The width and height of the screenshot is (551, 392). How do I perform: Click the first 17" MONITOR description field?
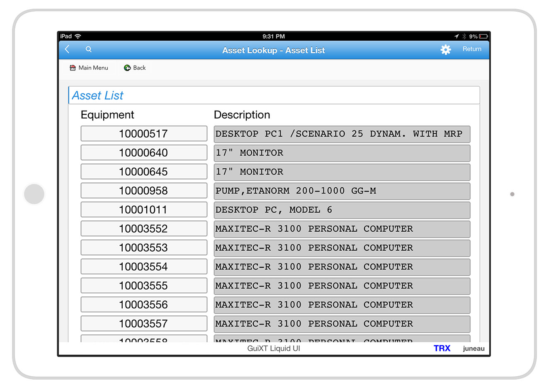click(x=342, y=153)
